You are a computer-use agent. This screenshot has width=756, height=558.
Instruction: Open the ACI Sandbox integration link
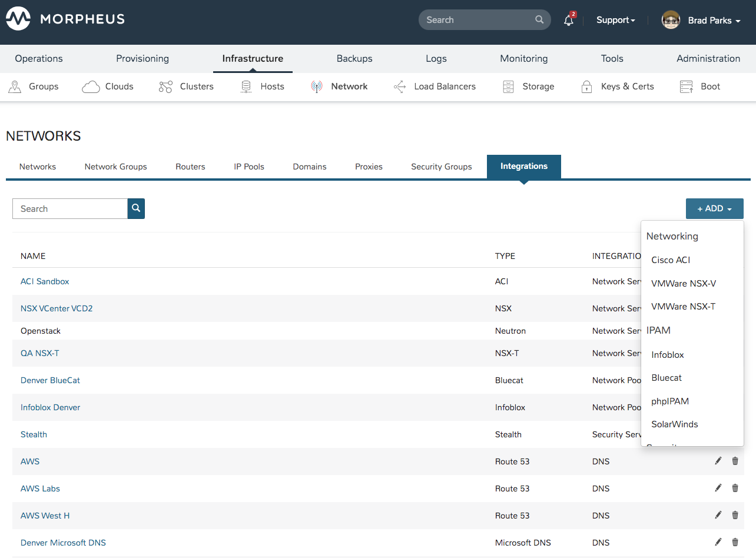click(x=45, y=281)
